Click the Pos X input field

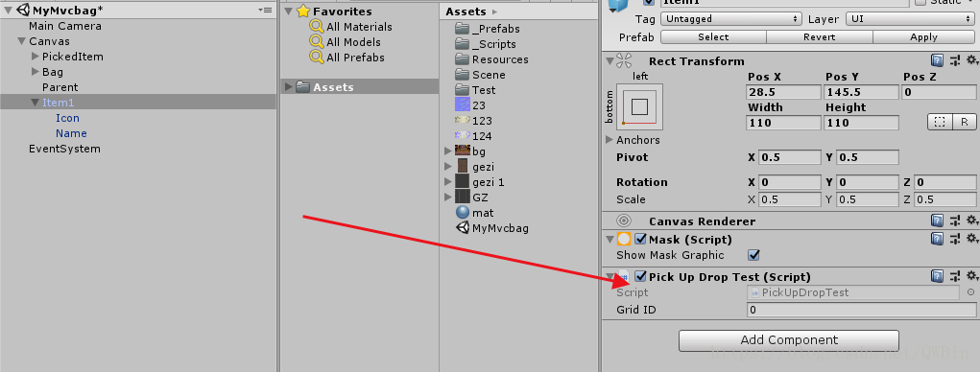784,92
